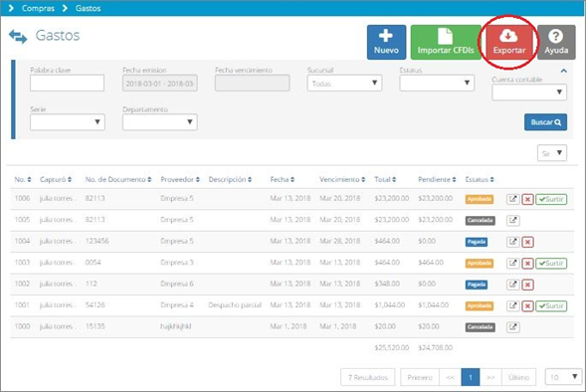The width and height of the screenshot is (586, 392).
Task: Open the Cuenta contable dropdown
Action: (x=529, y=93)
